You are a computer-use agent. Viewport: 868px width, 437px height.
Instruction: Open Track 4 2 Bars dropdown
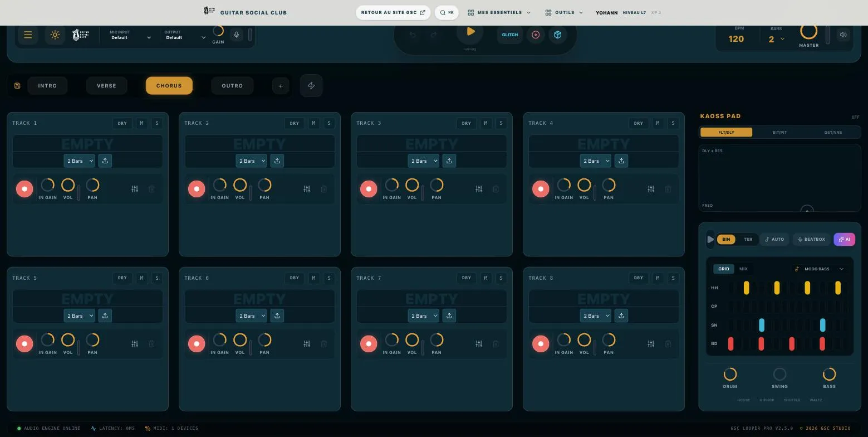pyautogui.click(x=595, y=161)
